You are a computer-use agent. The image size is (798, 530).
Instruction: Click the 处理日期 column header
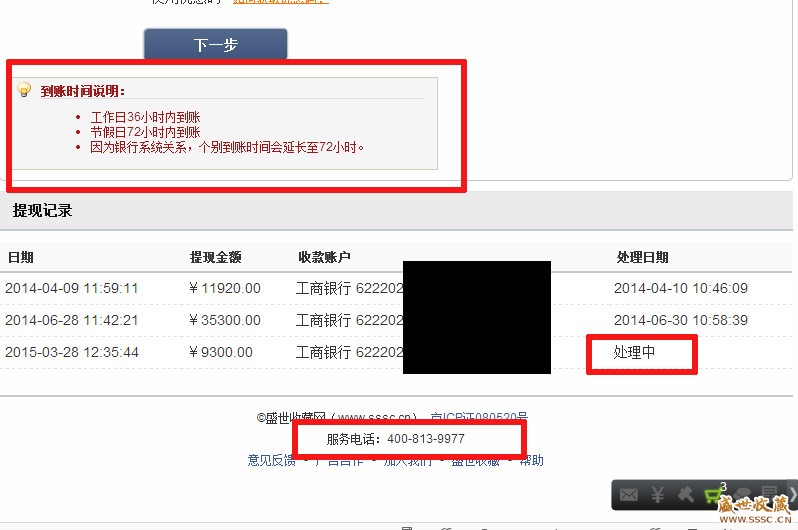pyautogui.click(x=642, y=257)
